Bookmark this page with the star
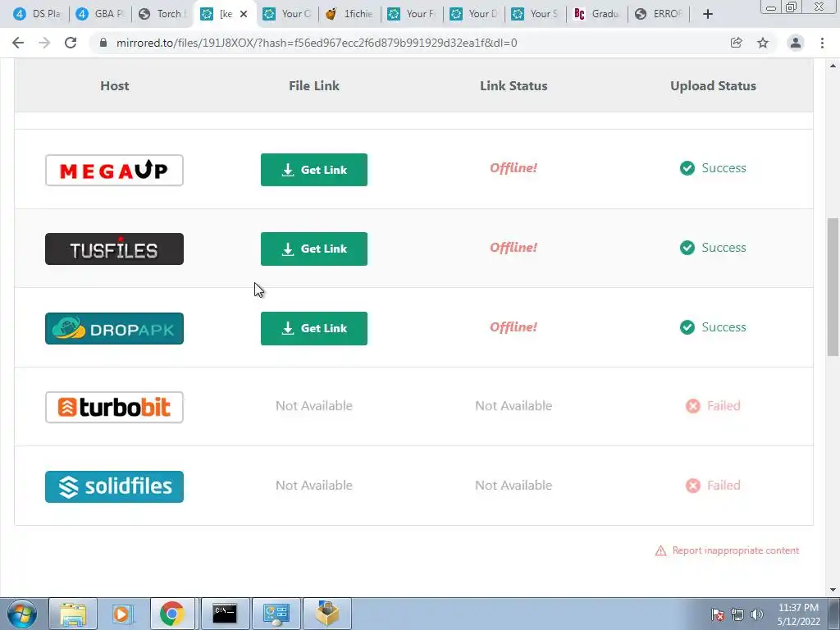Viewport: 840px width, 630px height. tap(763, 43)
